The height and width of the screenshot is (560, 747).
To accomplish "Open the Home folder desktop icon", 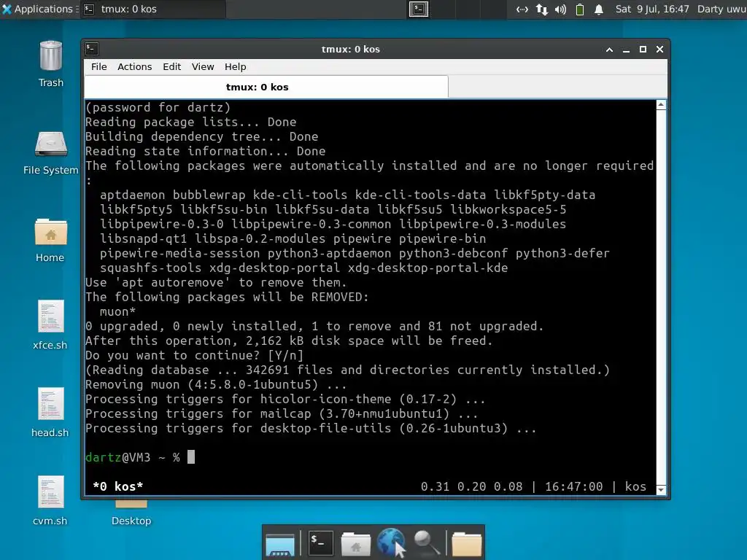I will [x=50, y=232].
